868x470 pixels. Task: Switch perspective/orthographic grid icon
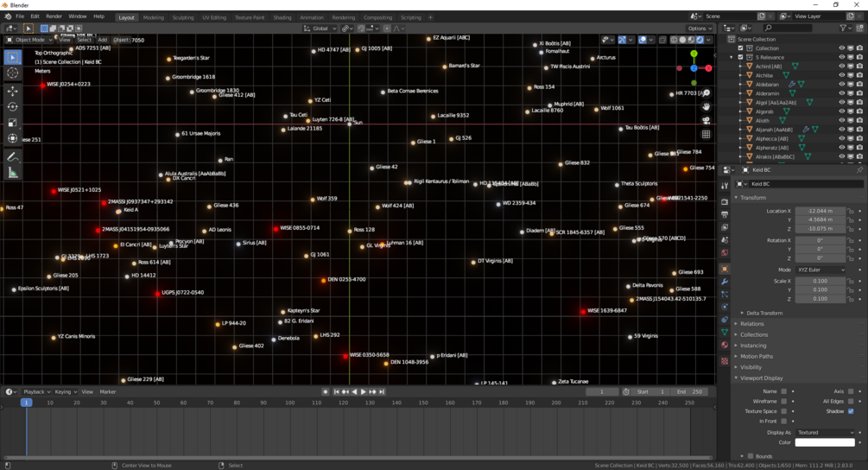coord(706,135)
